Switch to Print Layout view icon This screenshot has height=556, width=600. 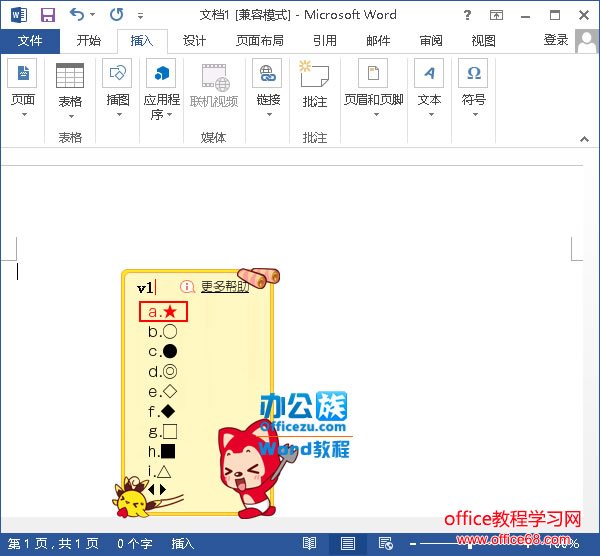[347, 543]
